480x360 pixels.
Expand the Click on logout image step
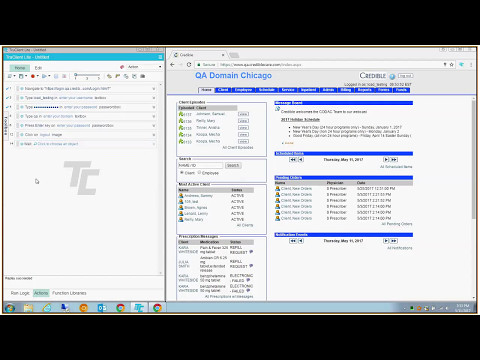[x=154, y=135]
